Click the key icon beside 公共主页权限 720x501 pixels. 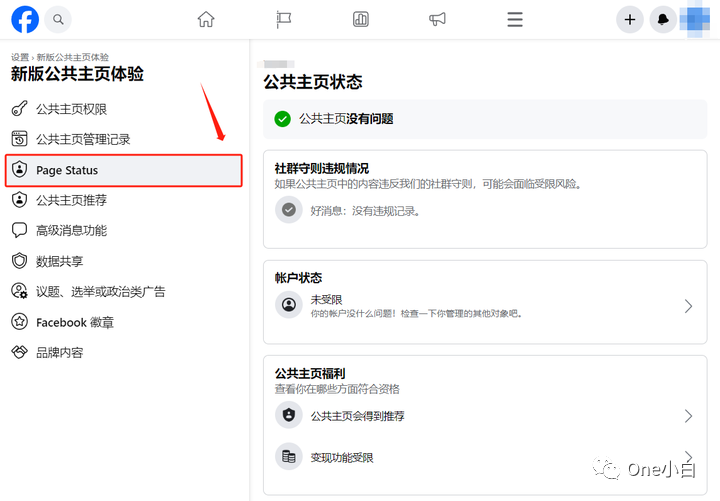[19, 108]
